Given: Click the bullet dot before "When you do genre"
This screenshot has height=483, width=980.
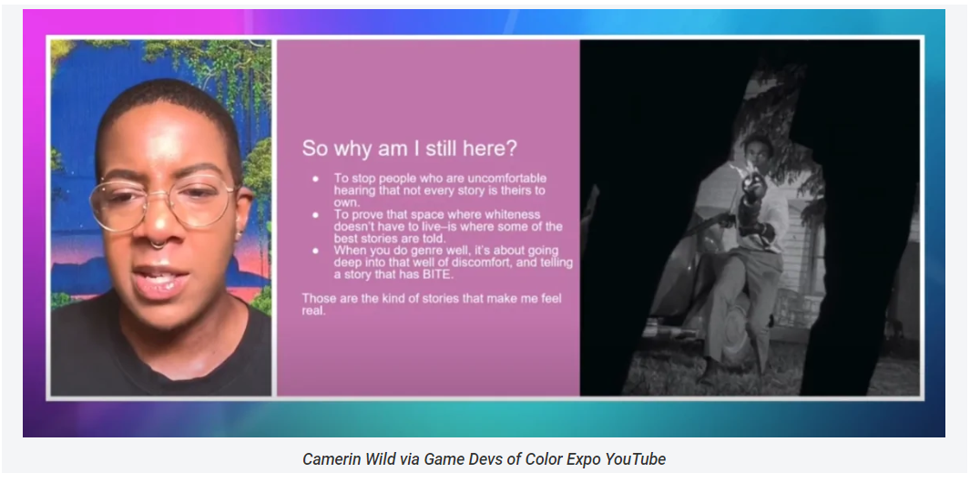Looking at the screenshot, I should pos(315,251).
